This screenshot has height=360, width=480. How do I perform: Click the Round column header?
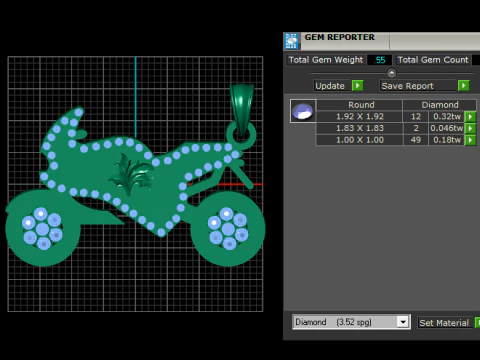pos(361,105)
